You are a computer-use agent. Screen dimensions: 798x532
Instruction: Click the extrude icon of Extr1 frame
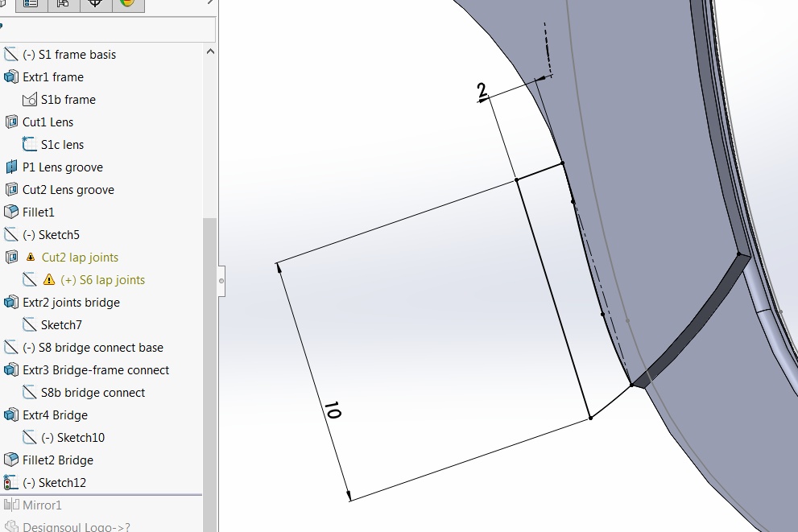tap(10, 76)
